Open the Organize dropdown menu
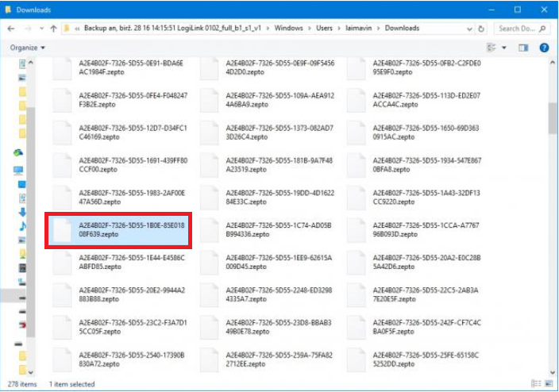The width and height of the screenshot is (559, 392). point(27,48)
